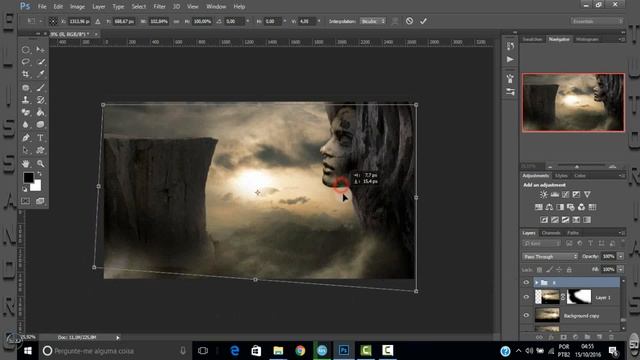Select the History Brush tool

[40, 100]
